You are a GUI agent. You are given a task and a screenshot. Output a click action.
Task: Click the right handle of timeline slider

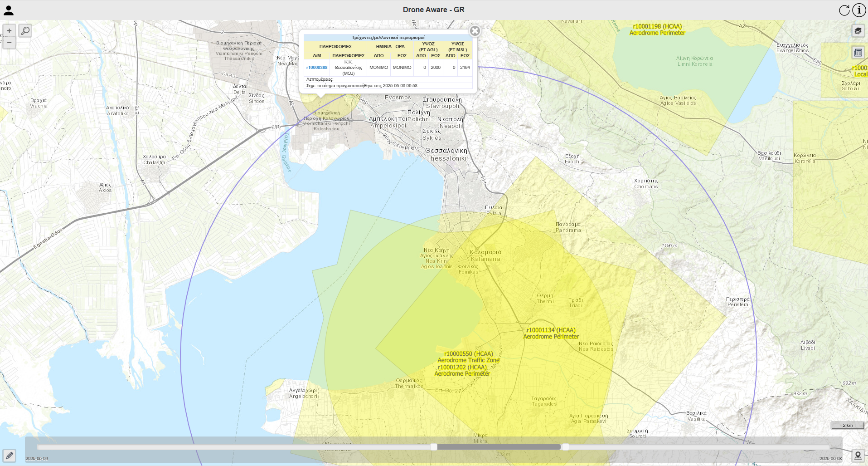pos(565,447)
